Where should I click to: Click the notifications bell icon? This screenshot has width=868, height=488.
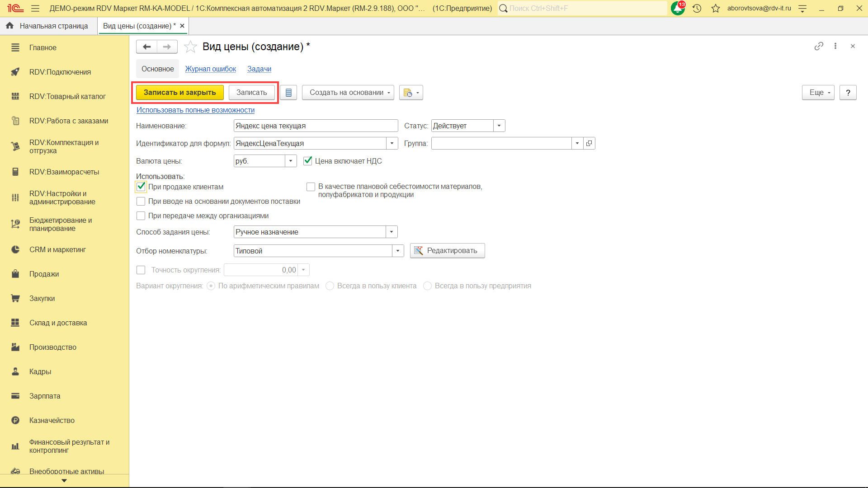[677, 8]
